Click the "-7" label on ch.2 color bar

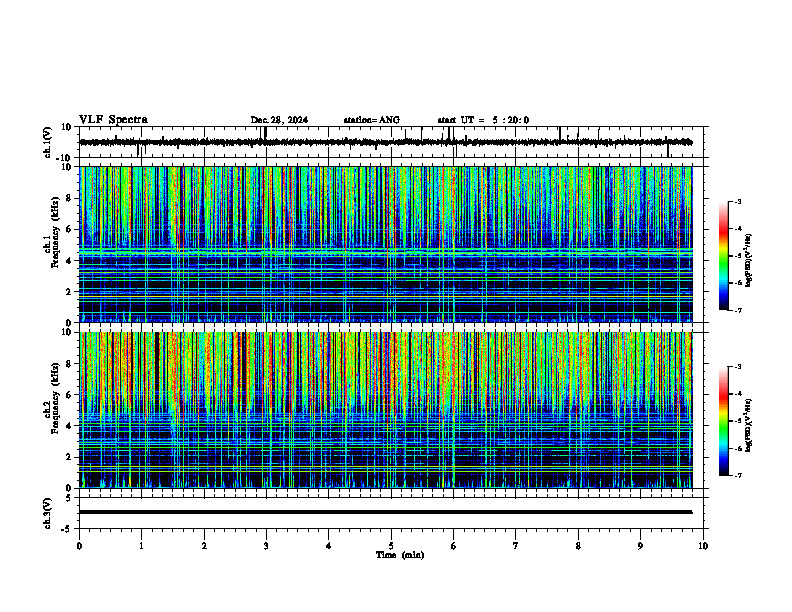pyautogui.click(x=738, y=475)
